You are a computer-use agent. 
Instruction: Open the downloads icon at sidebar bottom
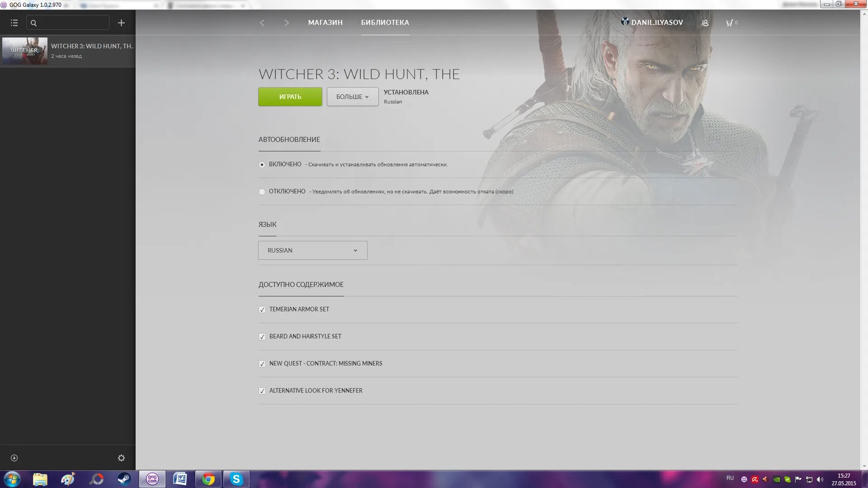(x=14, y=458)
